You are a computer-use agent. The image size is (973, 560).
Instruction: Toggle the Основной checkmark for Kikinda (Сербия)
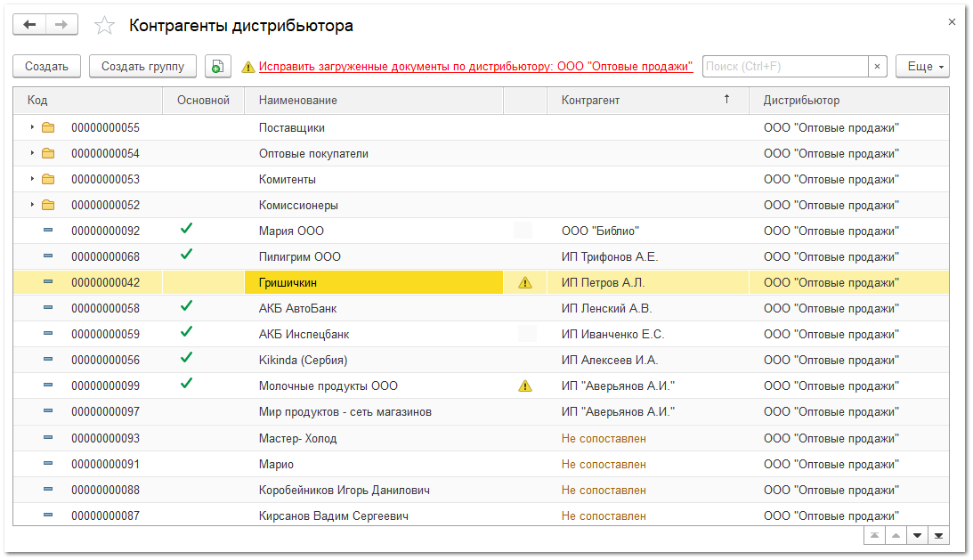(x=186, y=358)
